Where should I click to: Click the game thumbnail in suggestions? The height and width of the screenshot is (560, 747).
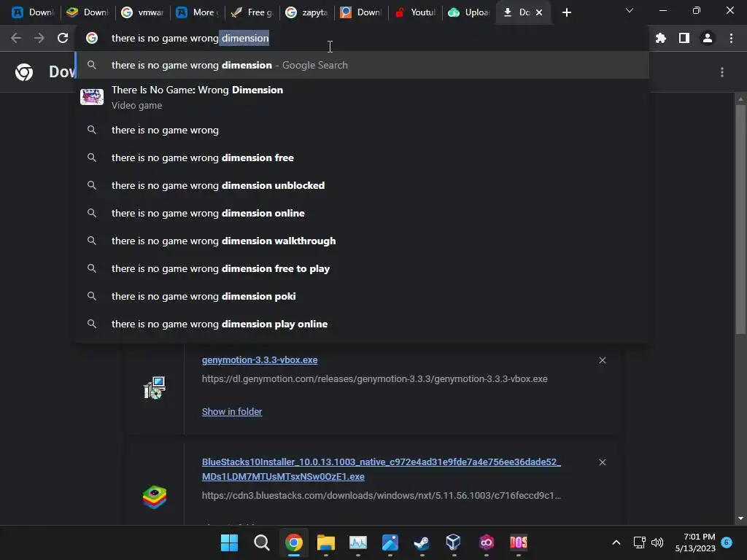(x=92, y=97)
